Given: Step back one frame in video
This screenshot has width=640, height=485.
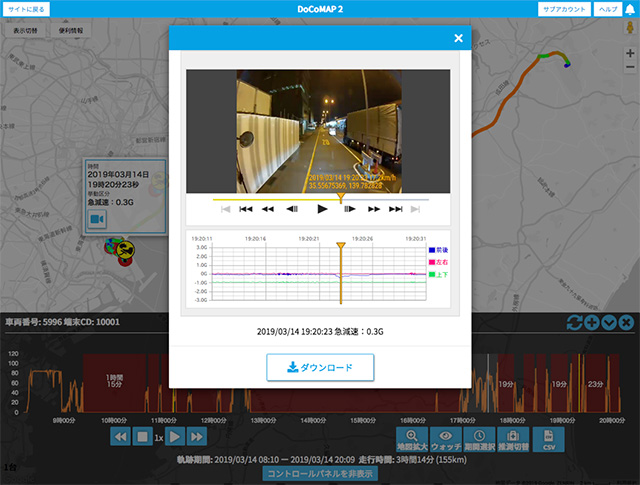Looking at the screenshot, I should [x=292, y=209].
